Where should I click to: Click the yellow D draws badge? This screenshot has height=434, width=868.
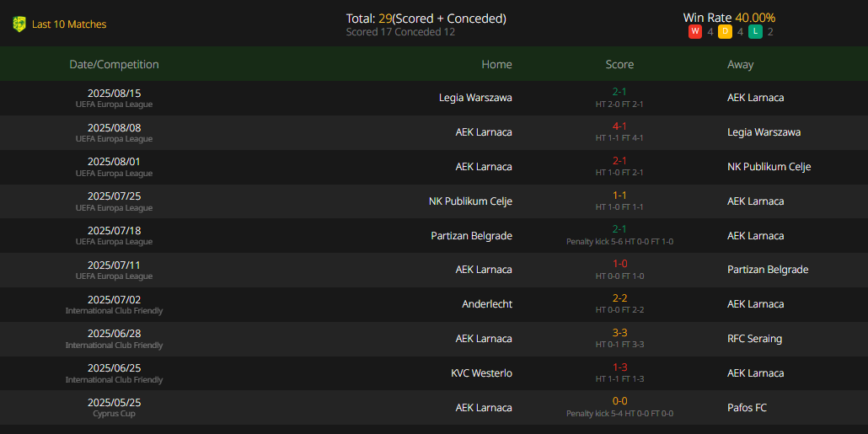click(726, 32)
